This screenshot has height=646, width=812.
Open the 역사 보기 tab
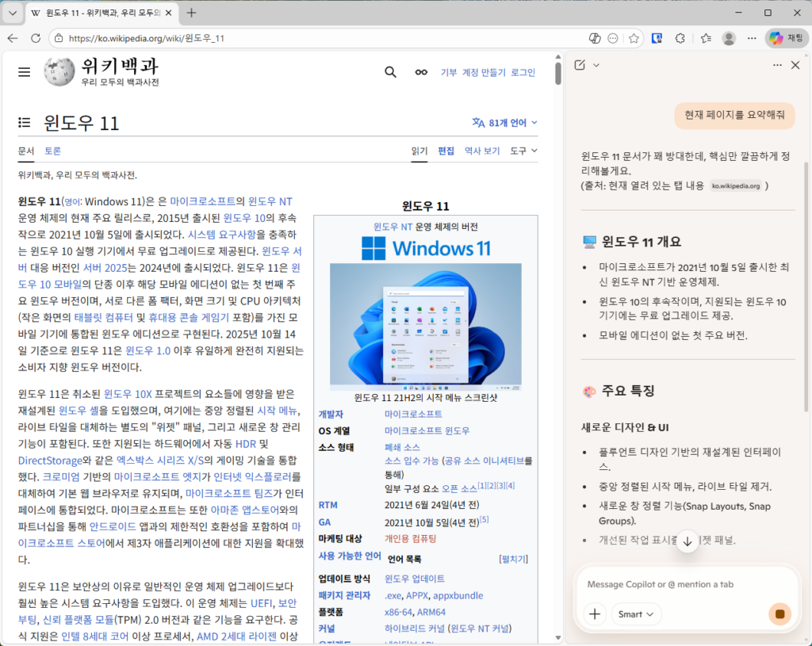coord(481,151)
